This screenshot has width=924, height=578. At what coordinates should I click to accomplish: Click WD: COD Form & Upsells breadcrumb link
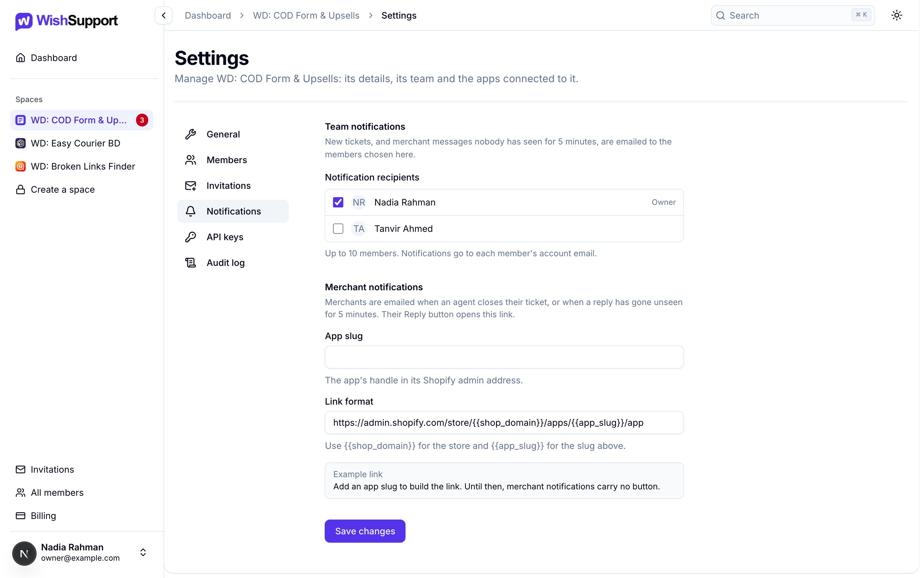pos(306,15)
